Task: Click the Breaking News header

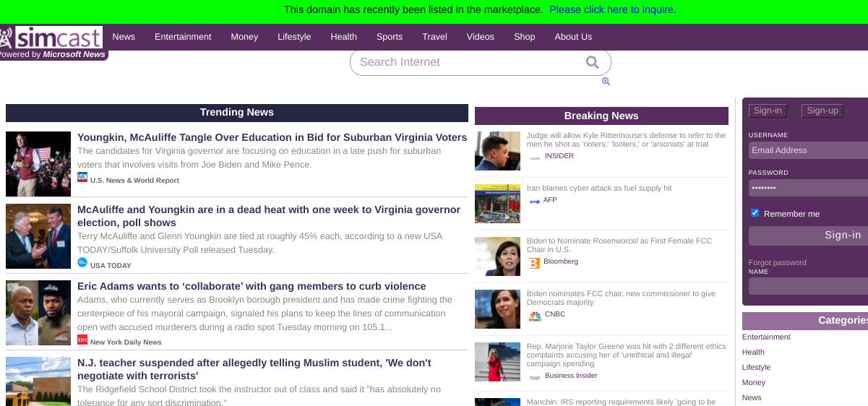Action: coord(601,116)
